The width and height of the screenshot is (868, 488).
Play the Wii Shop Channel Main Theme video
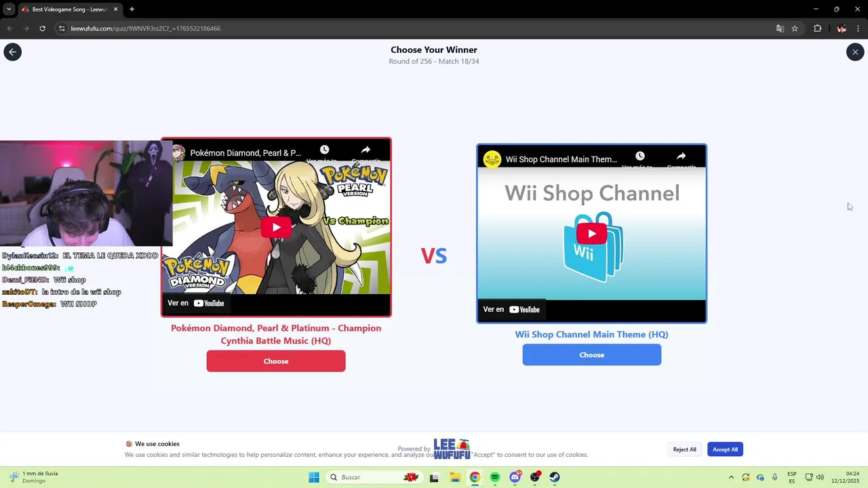point(591,234)
